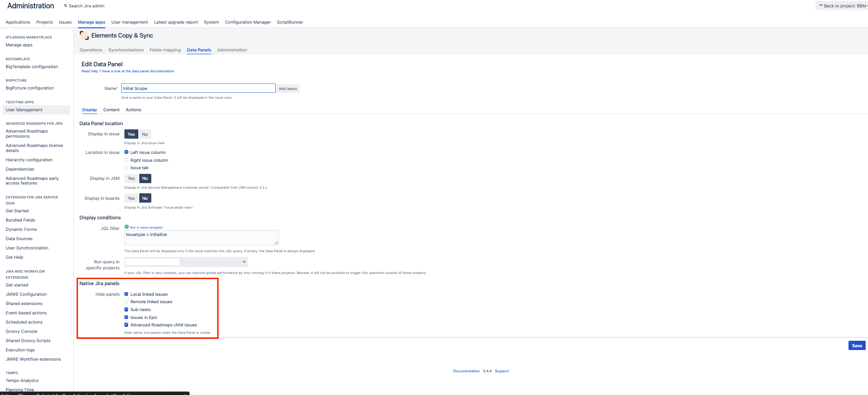Screen dimensions: 868x395
Task: Select the Left issue column radio button
Action: click(x=126, y=152)
